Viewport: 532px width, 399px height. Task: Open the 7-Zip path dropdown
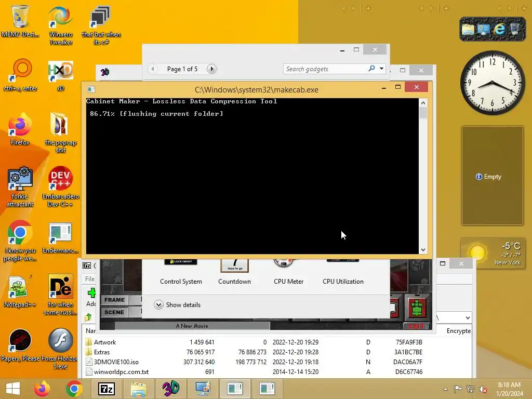(468, 317)
